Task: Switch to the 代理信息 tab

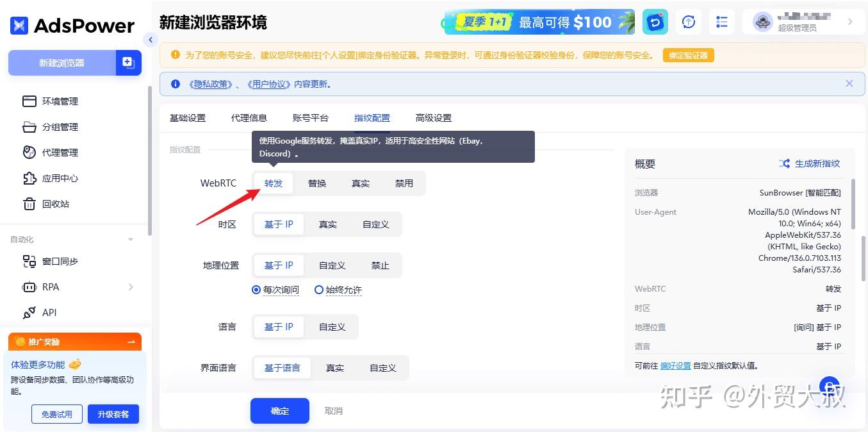Action: (249, 117)
